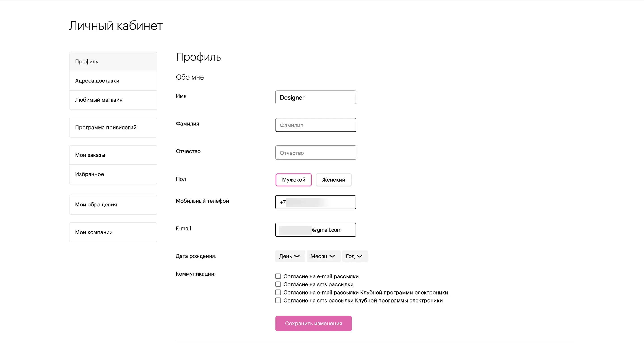
Task: View Мои заказы page
Action: (x=113, y=155)
